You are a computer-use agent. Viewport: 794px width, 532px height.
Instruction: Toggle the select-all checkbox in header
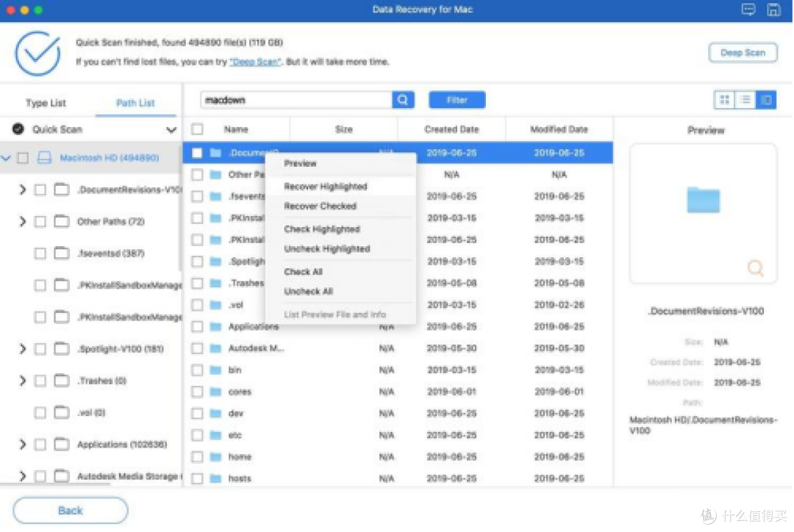coord(198,129)
